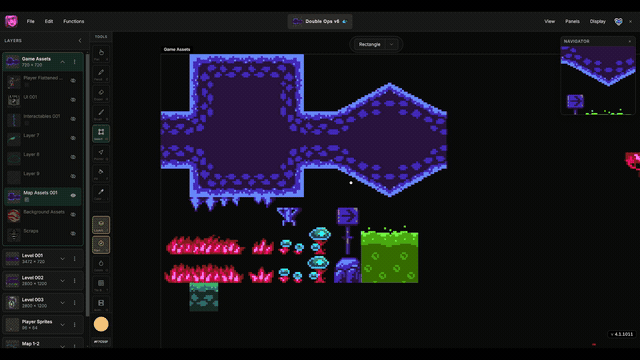Expand the Level 002 group
The height and width of the screenshot is (360, 640).
(x=62, y=280)
